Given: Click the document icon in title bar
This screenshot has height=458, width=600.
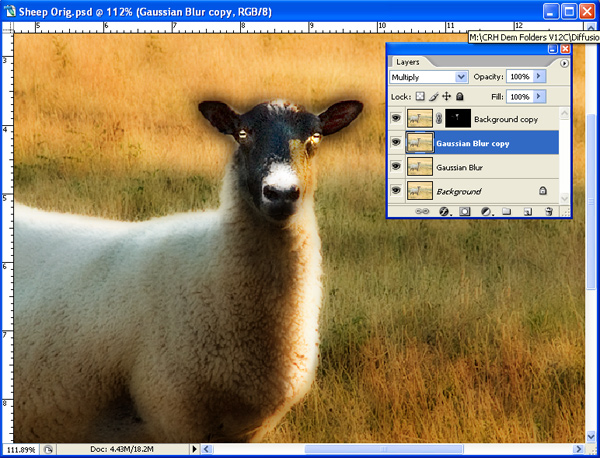Looking at the screenshot, I should click(x=10, y=11).
